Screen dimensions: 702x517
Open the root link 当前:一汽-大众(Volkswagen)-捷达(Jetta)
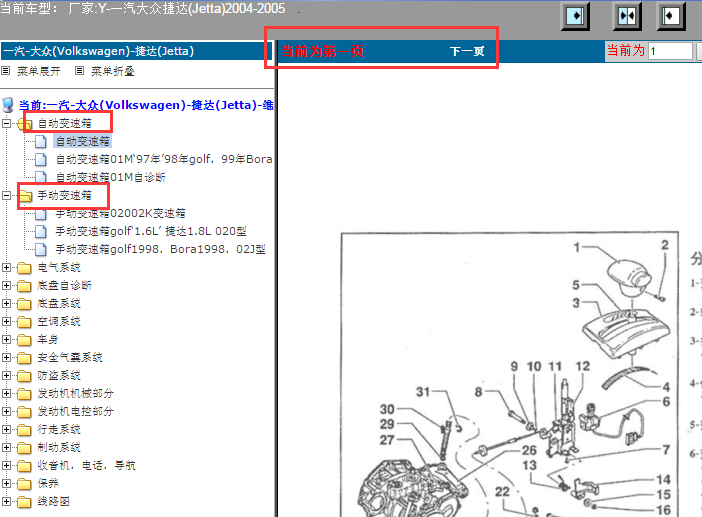click(146, 105)
